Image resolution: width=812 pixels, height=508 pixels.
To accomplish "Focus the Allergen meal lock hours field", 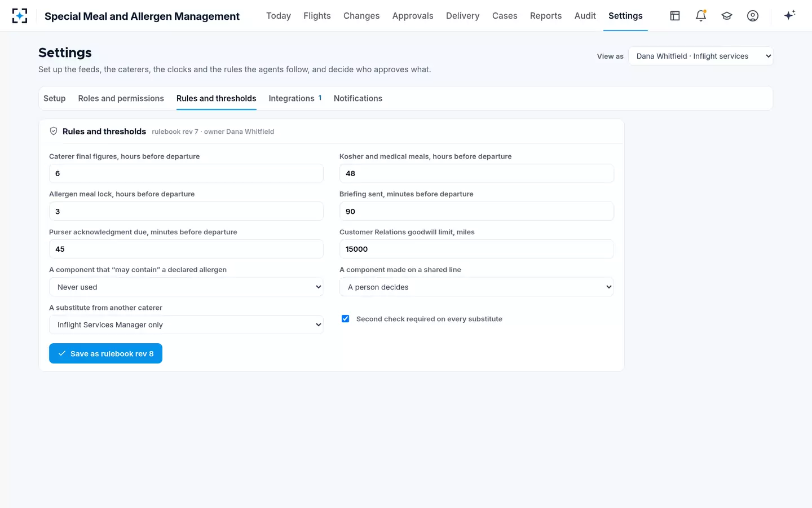I will click(186, 211).
